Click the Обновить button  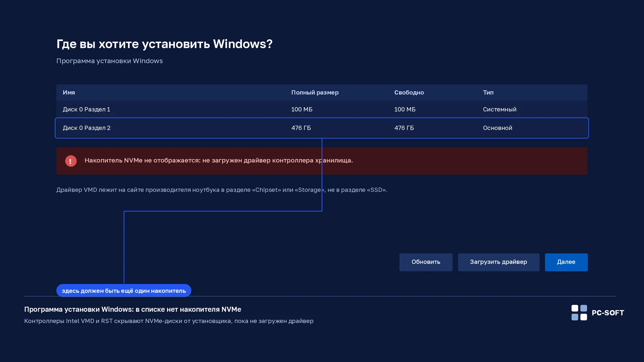(426, 262)
